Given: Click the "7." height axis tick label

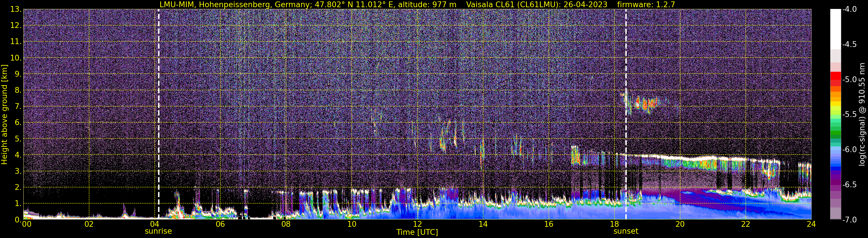Looking at the screenshot, I should [18, 107].
